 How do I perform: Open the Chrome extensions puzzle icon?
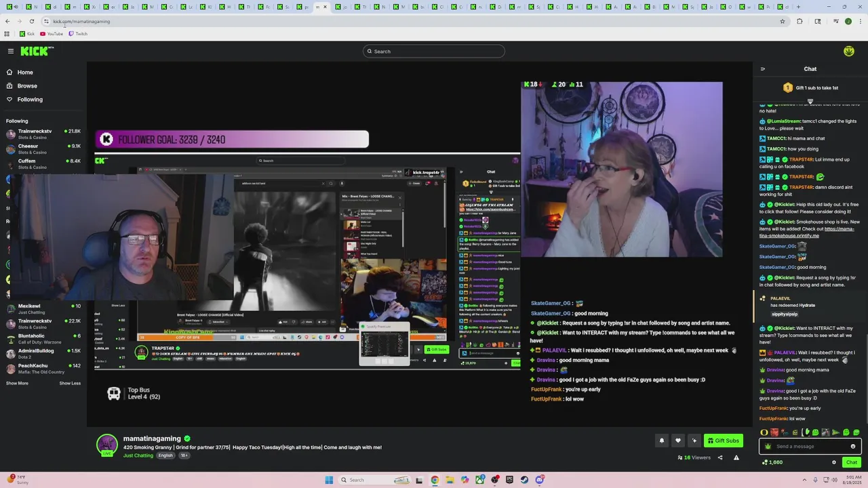tap(800, 21)
